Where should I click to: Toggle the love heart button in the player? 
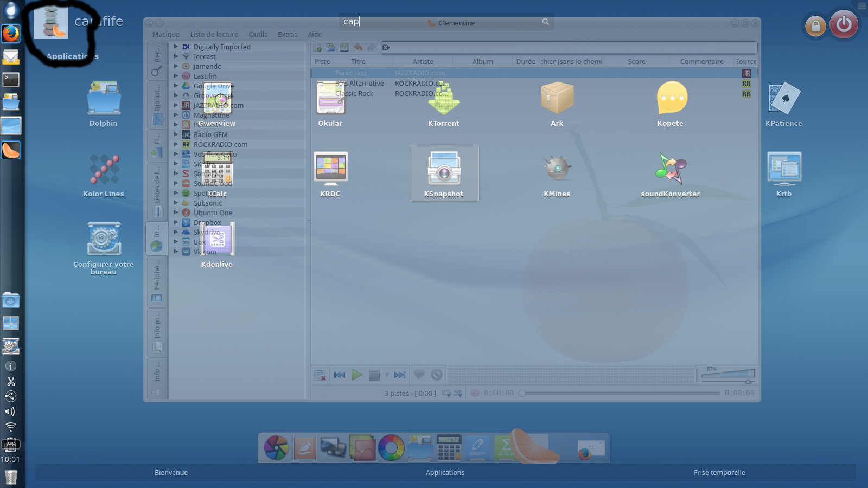tap(419, 375)
